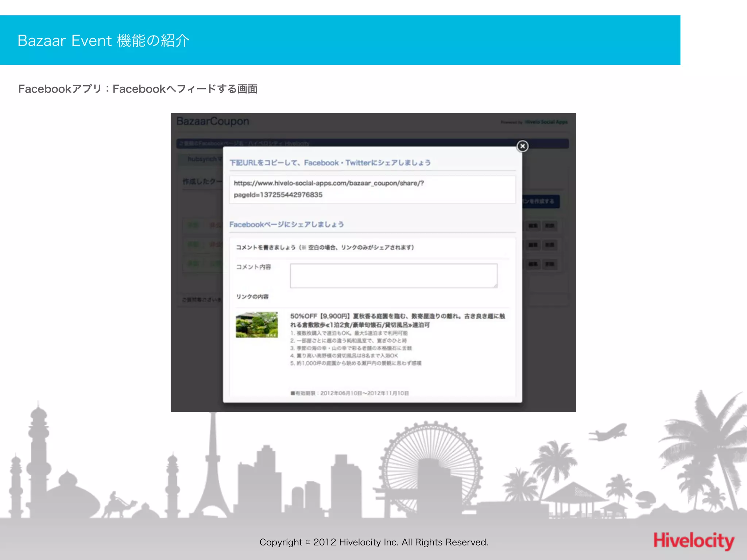This screenshot has width=747, height=560.
Task: Click left action button in first coupon row
Action: point(533,226)
